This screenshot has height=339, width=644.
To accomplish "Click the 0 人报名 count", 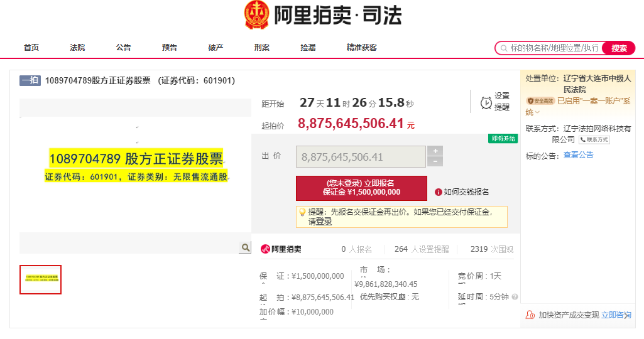I will pyautogui.click(x=356, y=249).
